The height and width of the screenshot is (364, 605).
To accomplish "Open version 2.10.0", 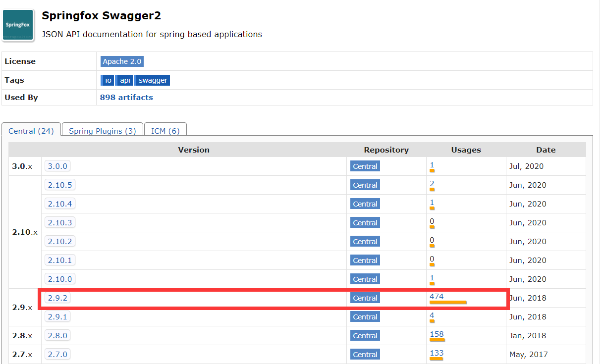I will pos(60,279).
